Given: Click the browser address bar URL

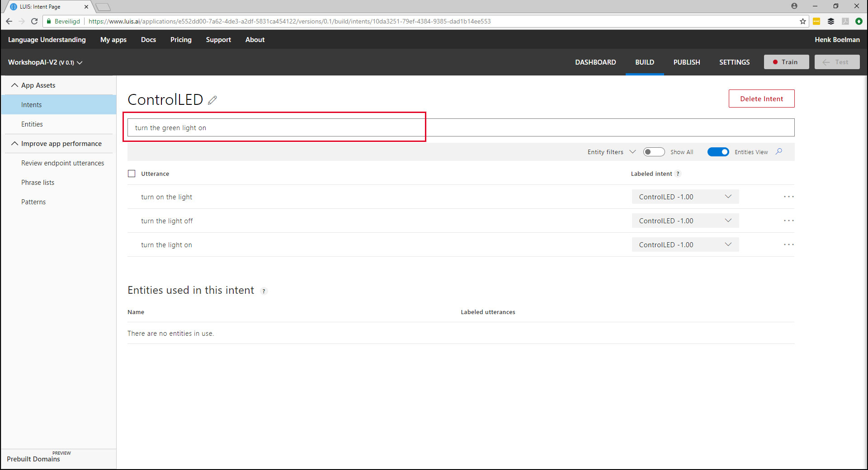Looking at the screenshot, I should tap(289, 21).
